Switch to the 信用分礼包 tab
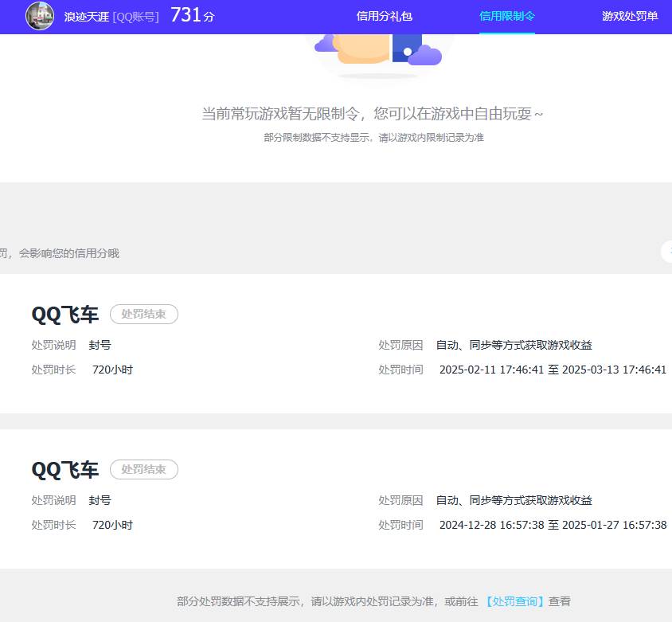Viewport: 672px width, 622px height. coord(385,16)
